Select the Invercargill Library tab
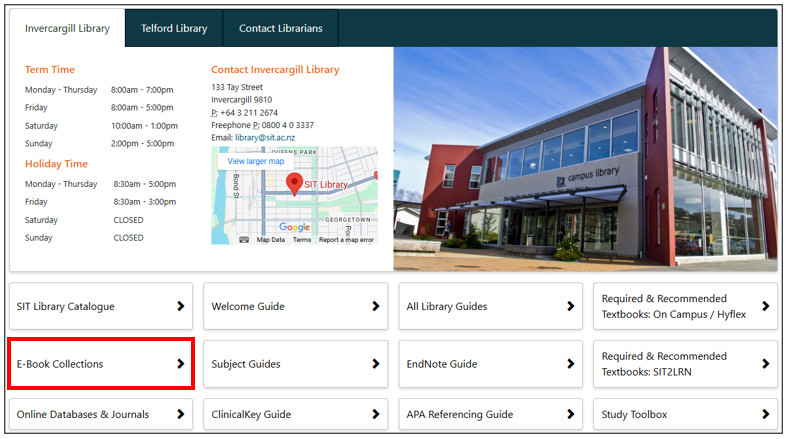This screenshot has width=787, height=439. click(x=67, y=28)
